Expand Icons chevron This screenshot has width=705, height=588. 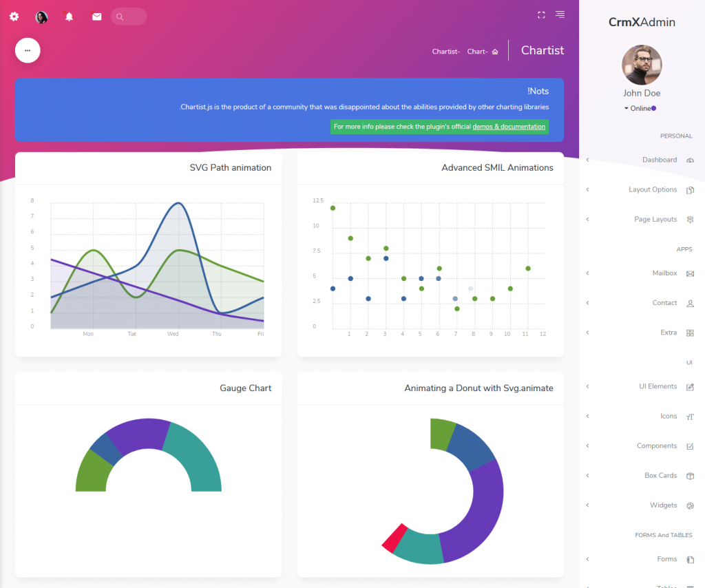pos(588,417)
